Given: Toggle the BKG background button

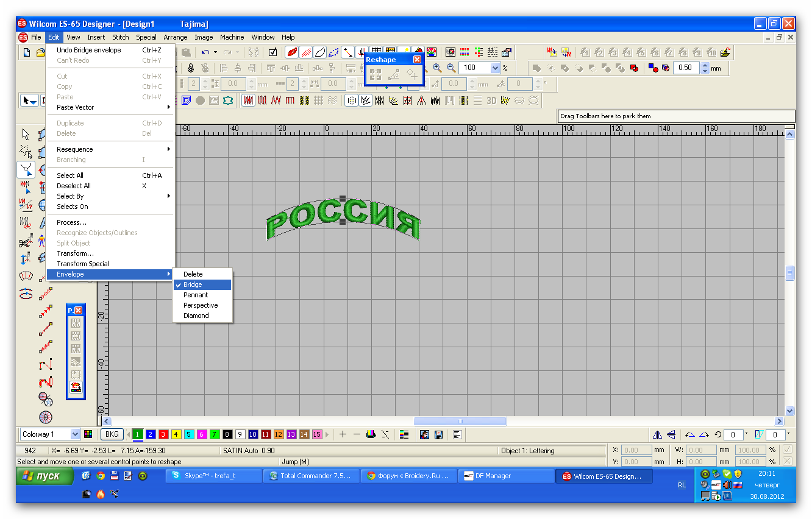Looking at the screenshot, I should pos(112,434).
